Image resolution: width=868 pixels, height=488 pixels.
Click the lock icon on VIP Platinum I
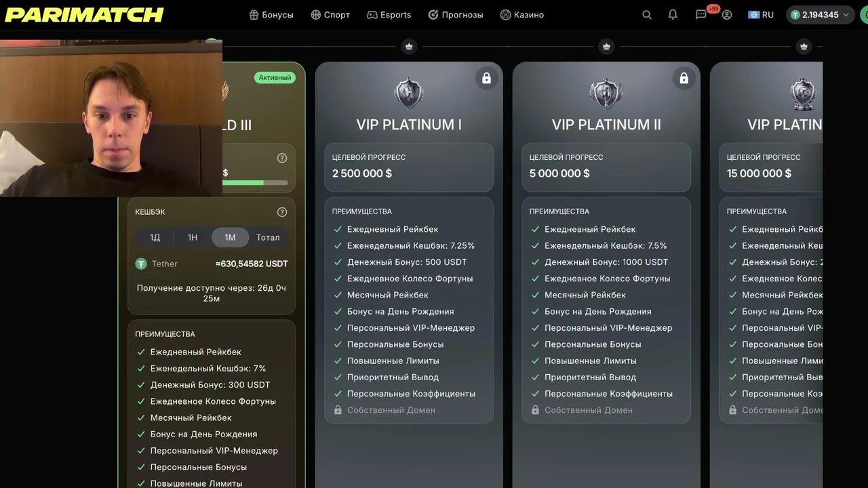[x=486, y=79]
